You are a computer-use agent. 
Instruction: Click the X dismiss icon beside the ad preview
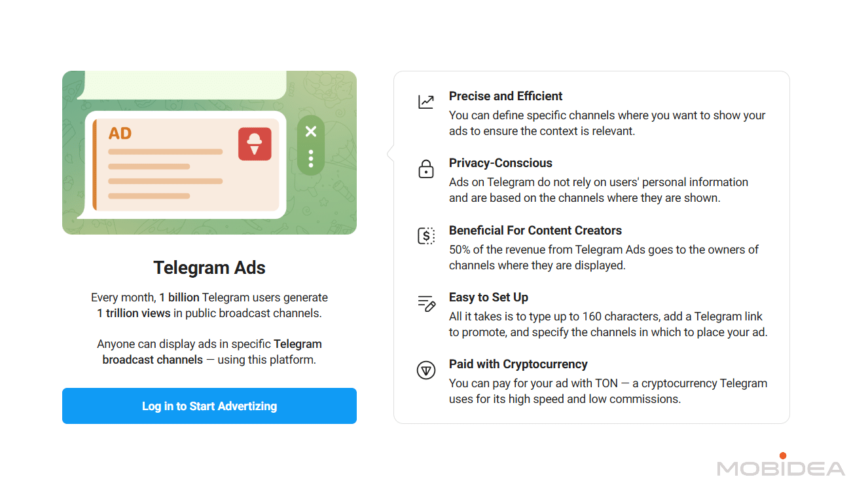(310, 131)
